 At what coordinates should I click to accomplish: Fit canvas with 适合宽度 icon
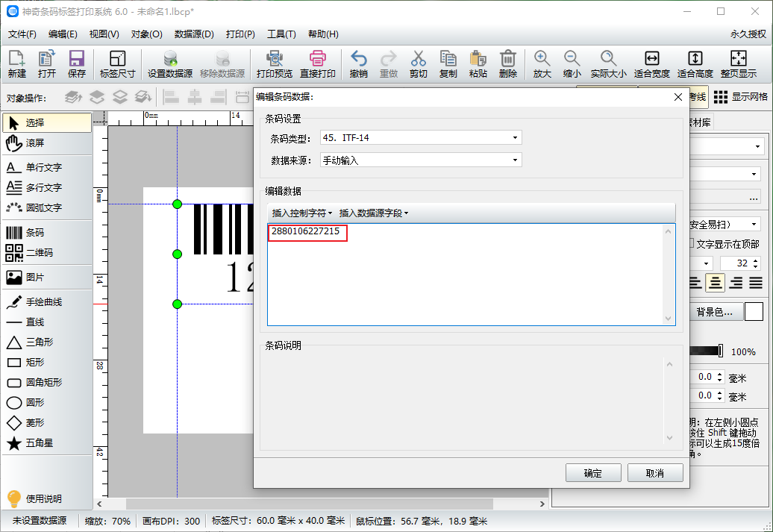pyautogui.click(x=651, y=64)
